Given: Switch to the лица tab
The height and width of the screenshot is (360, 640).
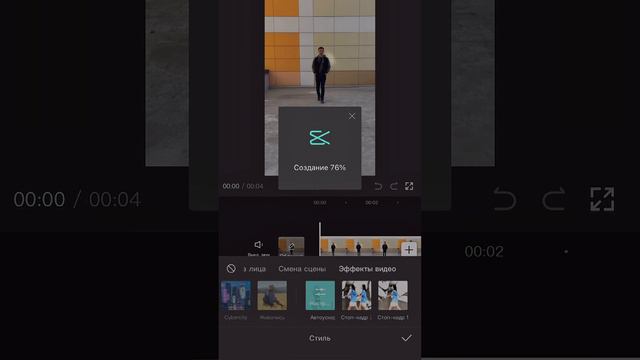Looking at the screenshot, I should [x=255, y=269].
